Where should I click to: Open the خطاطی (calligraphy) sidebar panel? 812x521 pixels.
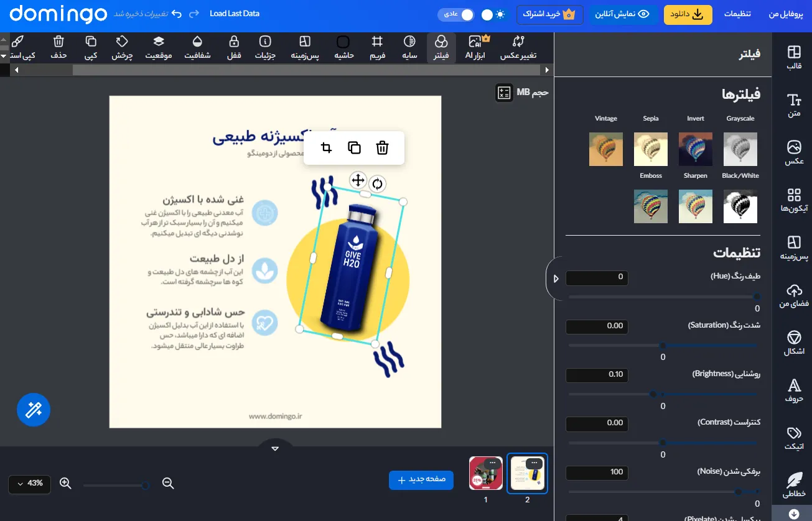(793, 486)
